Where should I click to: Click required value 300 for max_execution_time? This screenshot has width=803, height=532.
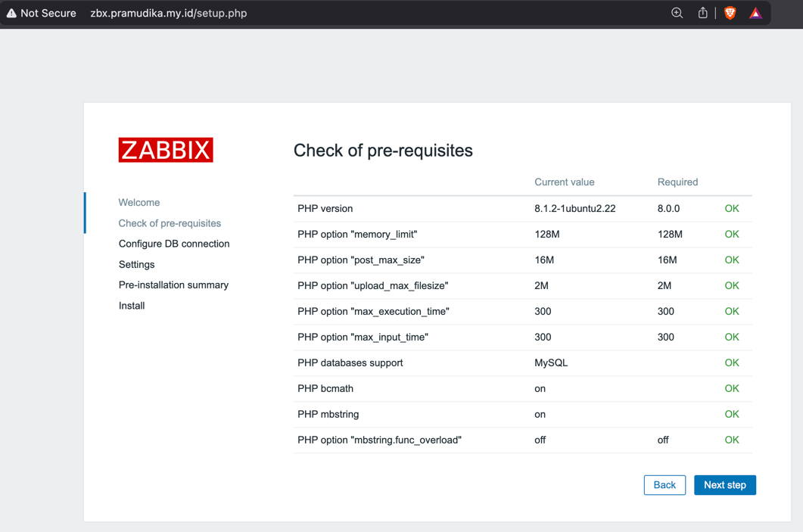(666, 311)
